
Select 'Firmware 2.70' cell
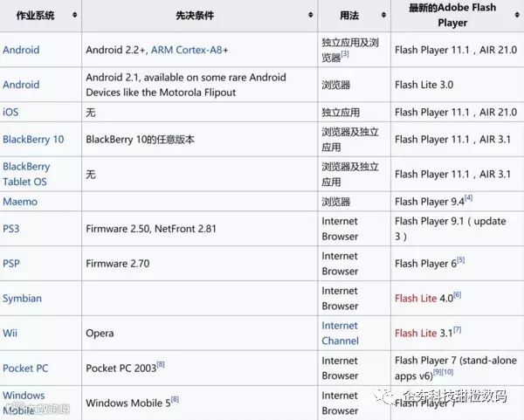pyautogui.click(x=199, y=264)
